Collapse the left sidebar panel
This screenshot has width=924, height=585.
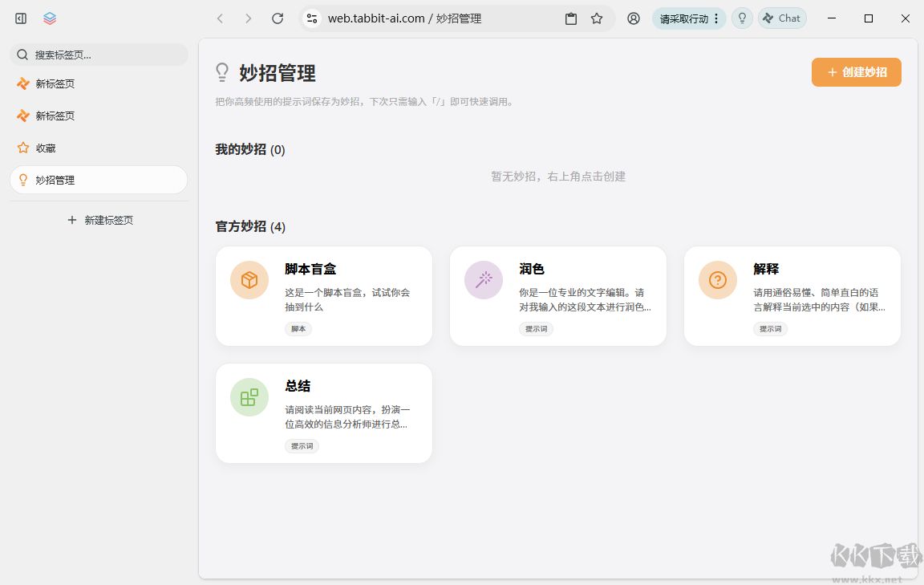point(19,18)
